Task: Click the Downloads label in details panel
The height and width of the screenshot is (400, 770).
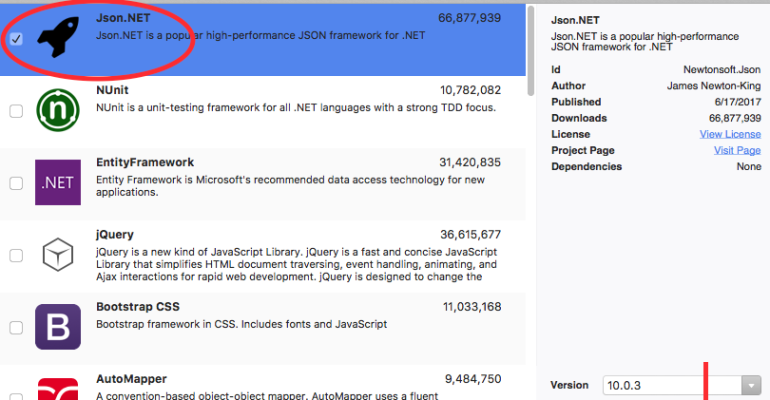Action: click(579, 118)
